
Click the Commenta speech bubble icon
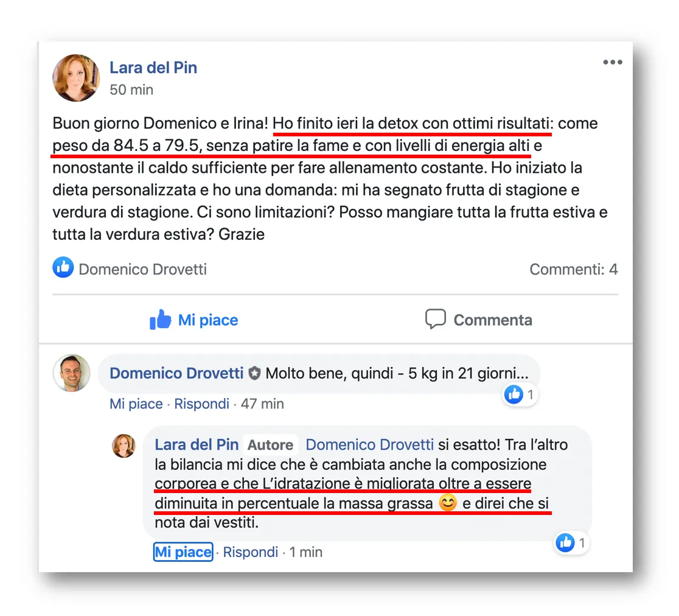[x=435, y=320]
